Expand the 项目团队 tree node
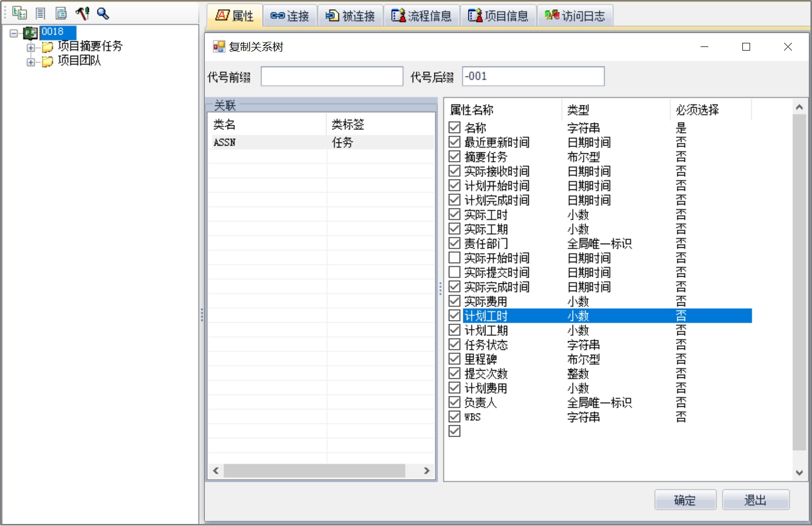812x526 pixels. [31, 62]
